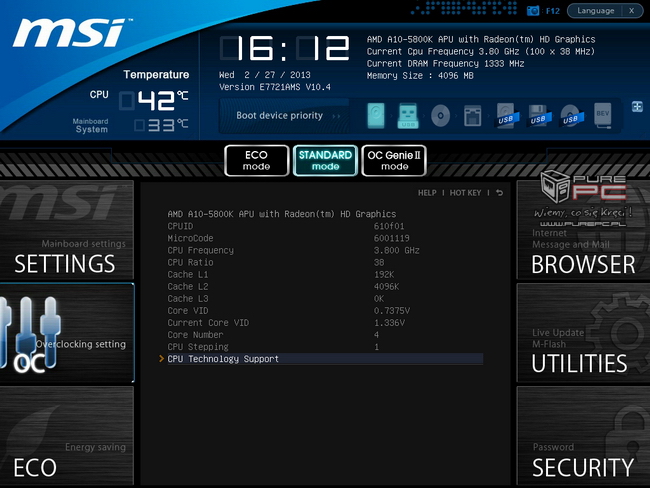The width and height of the screenshot is (650, 488).
Task: Show the HOT KEY list
Action: tap(466, 193)
